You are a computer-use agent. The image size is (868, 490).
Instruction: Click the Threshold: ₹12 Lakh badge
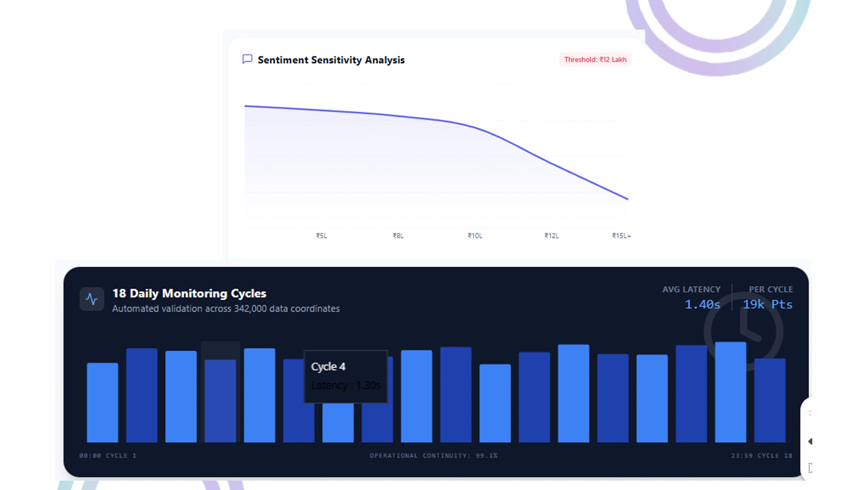tap(595, 60)
